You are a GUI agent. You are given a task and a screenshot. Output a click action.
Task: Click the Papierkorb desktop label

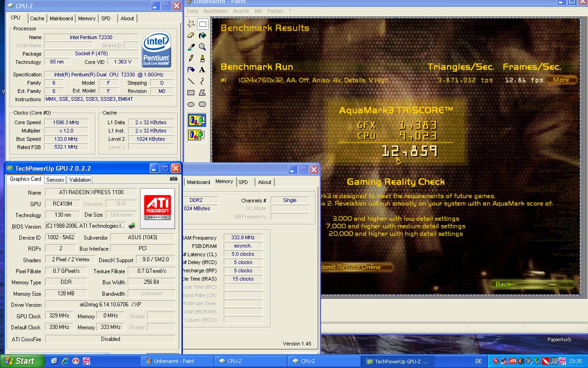click(x=559, y=339)
